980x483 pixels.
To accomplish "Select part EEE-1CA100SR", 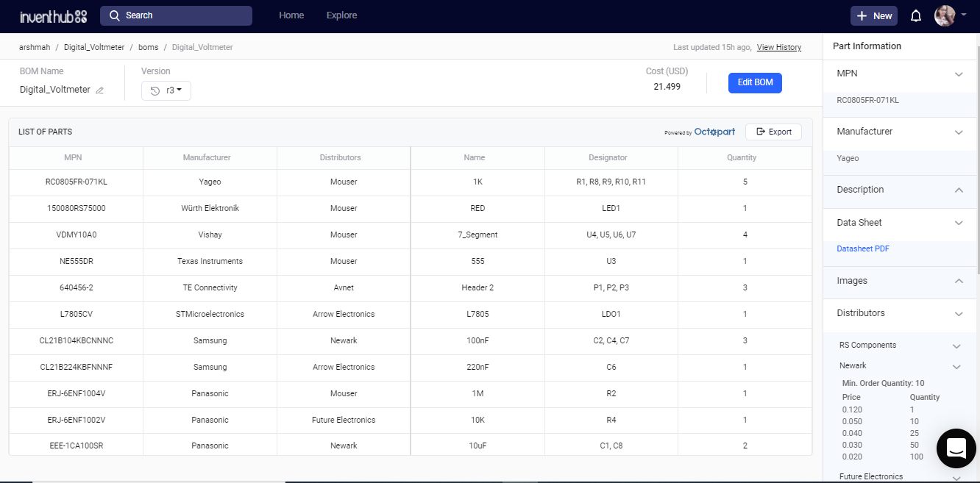I will click(76, 446).
